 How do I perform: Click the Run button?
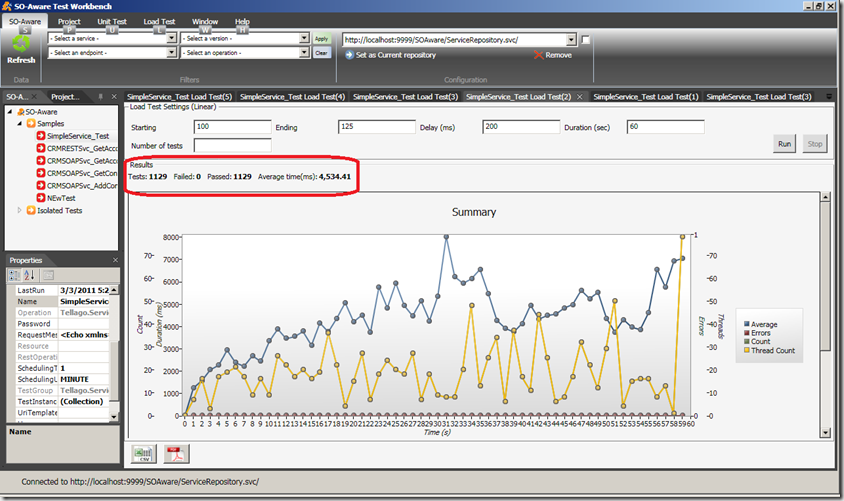click(784, 144)
